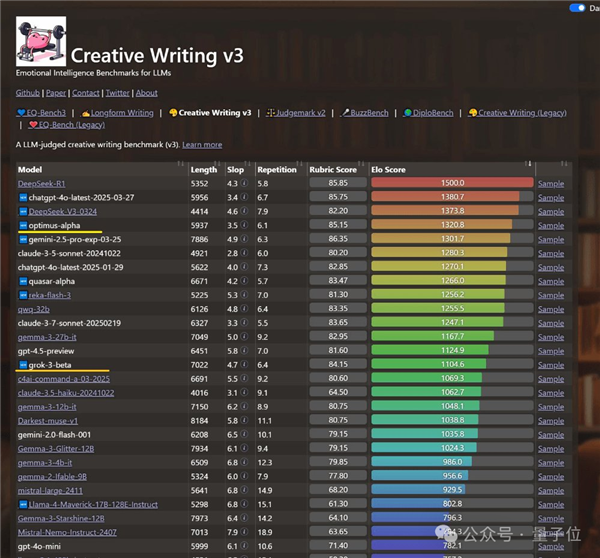Image resolution: width=600 pixels, height=558 pixels.
Task: Sort table by Elo Score column
Action: point(450,170)
